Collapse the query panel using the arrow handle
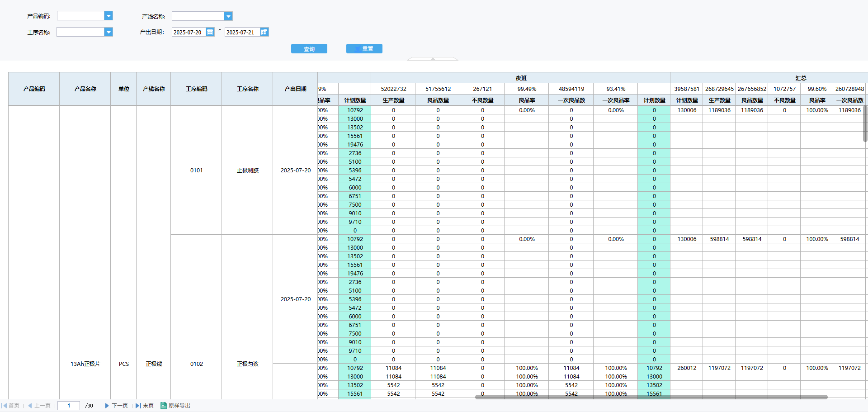The height and width of the screenshot is (412, 868). click(433, 58)
